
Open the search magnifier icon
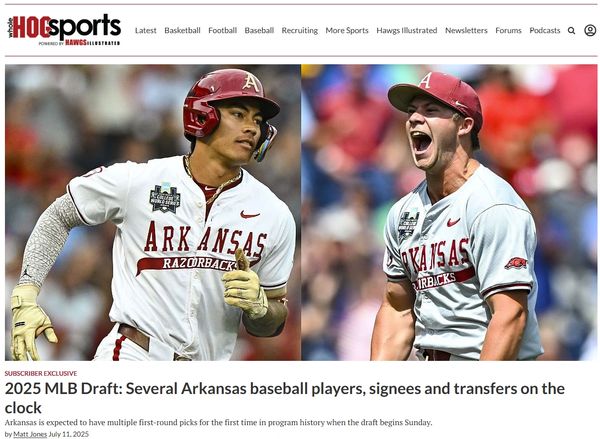point(571,31)
